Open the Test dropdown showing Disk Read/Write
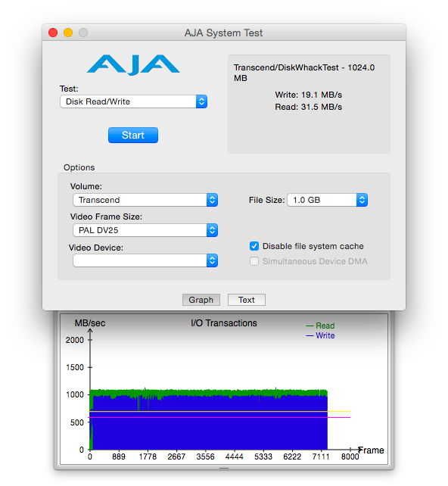This screenshot has width=448, height=486. click(x=133, y=101)
